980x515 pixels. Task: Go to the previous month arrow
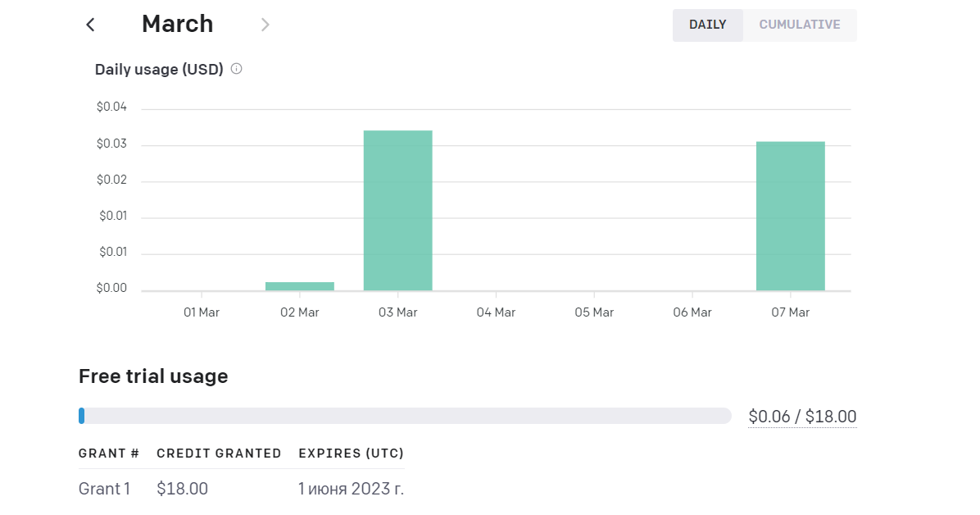90,25
